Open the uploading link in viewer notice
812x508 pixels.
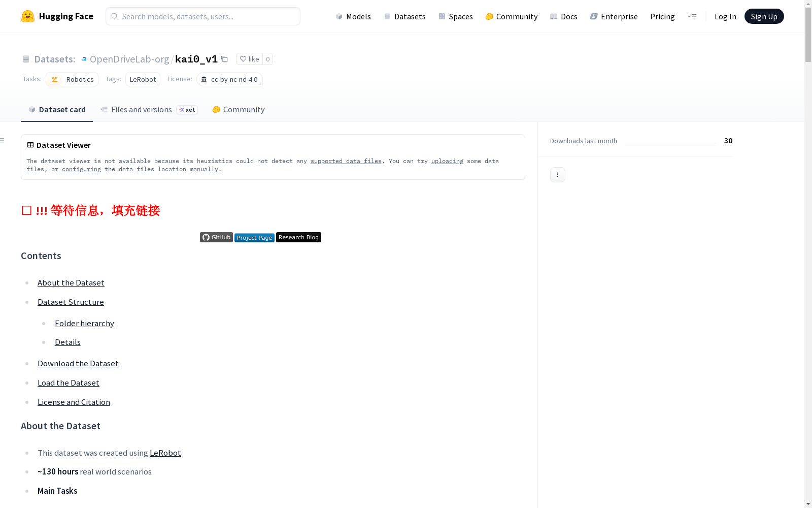click(x=447, y=161)
